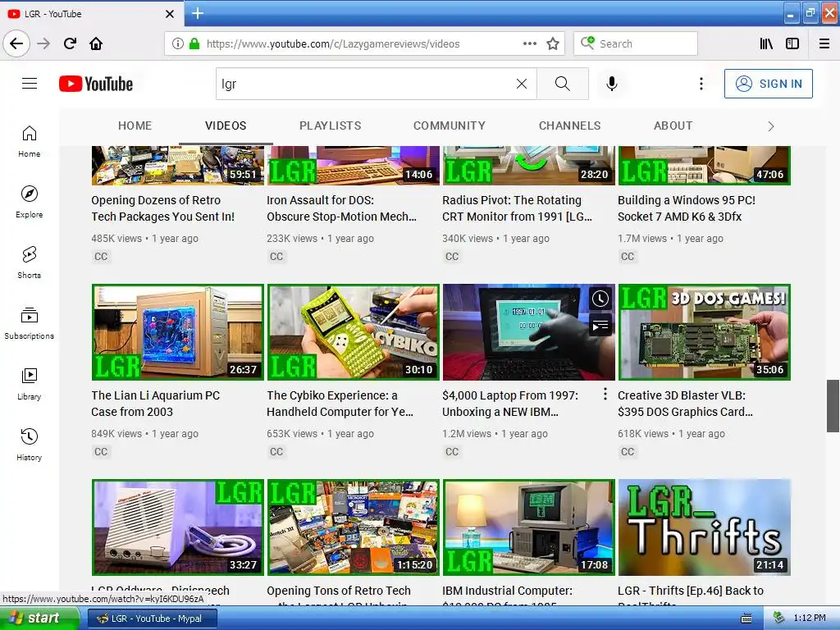Open a new tab with plus button
This screenshot has height=630, width=840.
click(197, 13)
